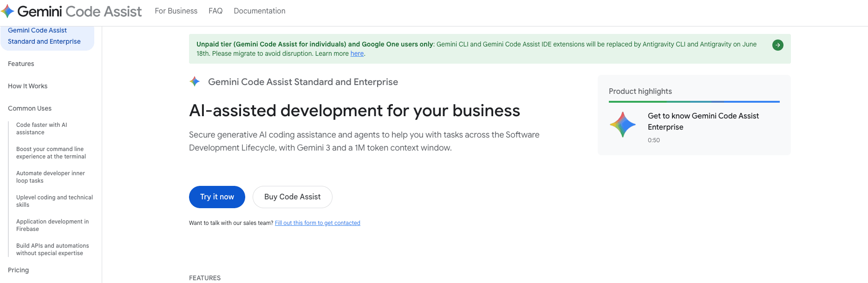The width and height of the screenshot is (868, 283).
Task: Select Boost your command line experience item
Action: click(x=51, y=153)
